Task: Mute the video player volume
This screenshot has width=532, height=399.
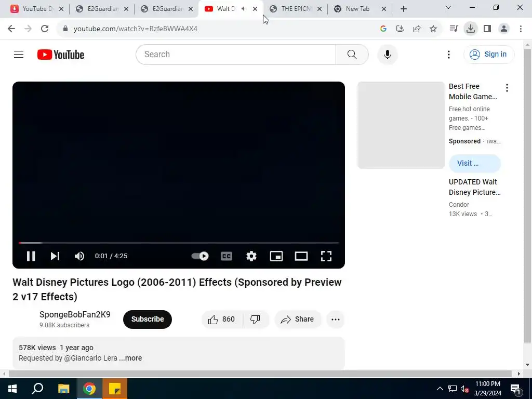Action: pos(79,256)
